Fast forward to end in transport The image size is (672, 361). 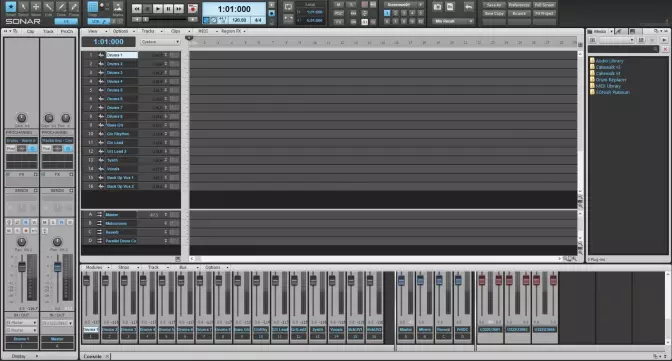click(179, 9)
